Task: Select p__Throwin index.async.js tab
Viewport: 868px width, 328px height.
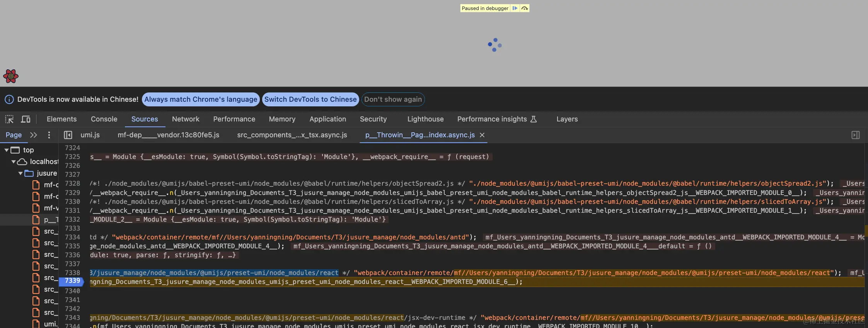Action: pos(420,135)
